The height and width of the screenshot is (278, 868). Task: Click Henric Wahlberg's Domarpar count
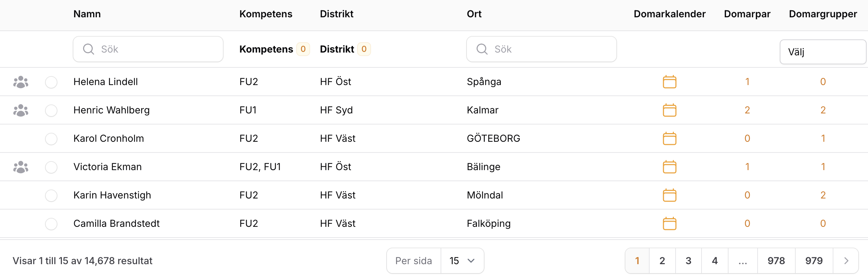coord(747,110)
